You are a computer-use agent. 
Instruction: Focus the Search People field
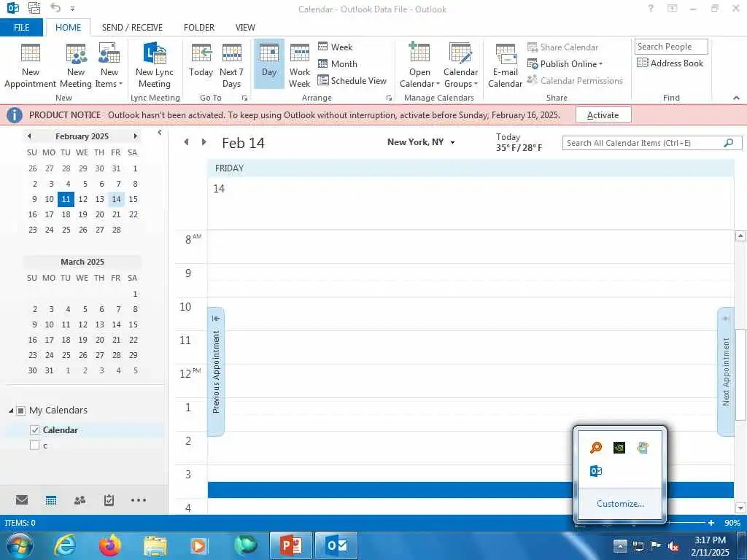671,47
